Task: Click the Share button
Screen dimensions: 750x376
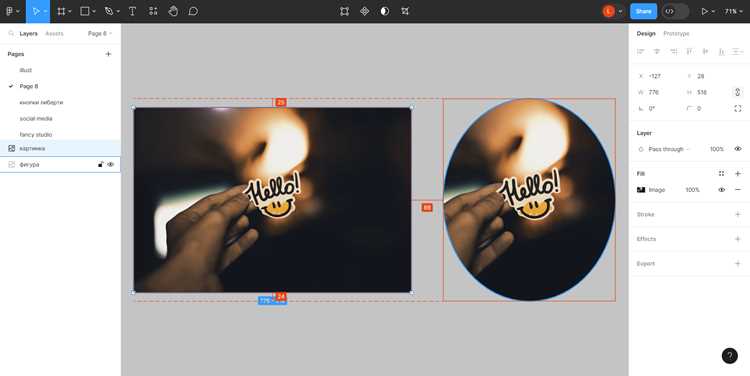Action: pyautogui.click(x=643, y=11)
